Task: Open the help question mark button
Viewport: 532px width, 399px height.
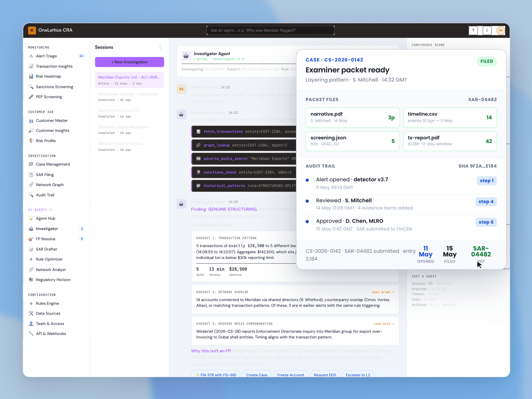Action: (473, 30)
